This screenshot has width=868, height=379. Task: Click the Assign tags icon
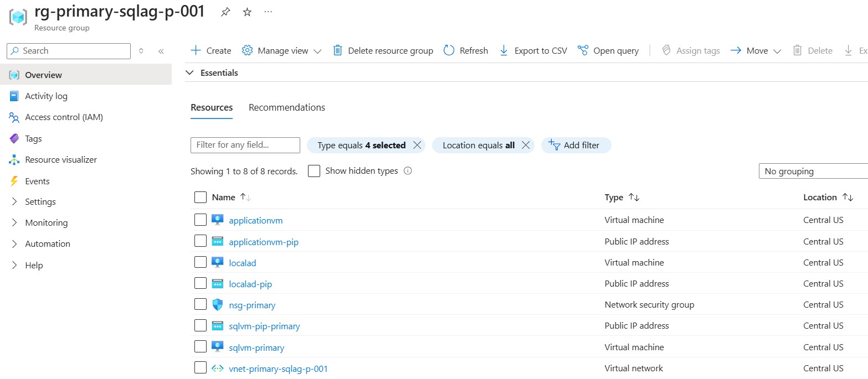click(666, 50)
